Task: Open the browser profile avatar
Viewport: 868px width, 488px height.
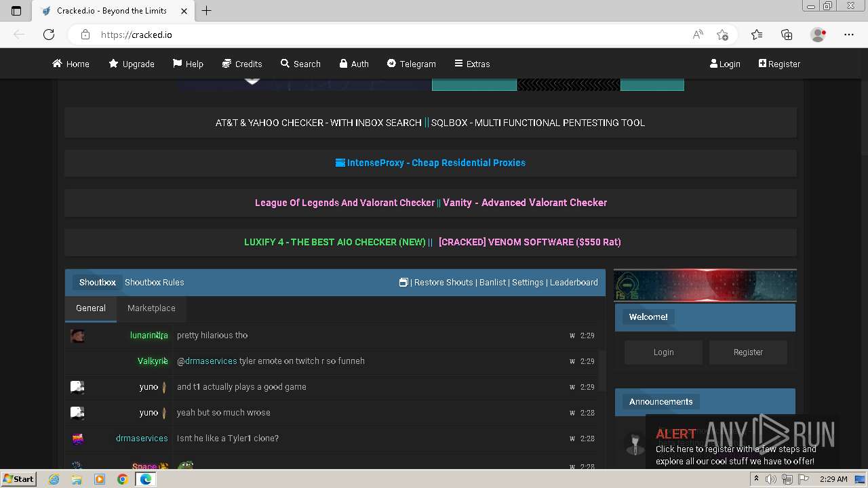Action: 818,35
